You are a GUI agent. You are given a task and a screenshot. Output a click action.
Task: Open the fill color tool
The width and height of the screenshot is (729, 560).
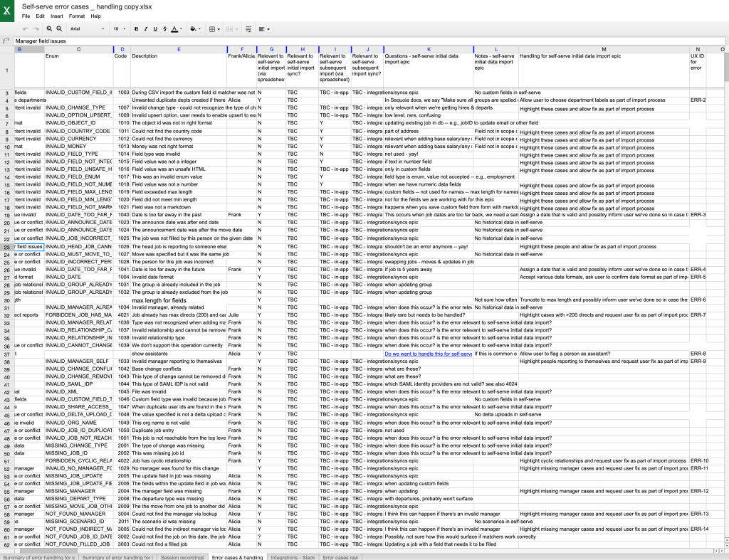[x=193, y=29]
